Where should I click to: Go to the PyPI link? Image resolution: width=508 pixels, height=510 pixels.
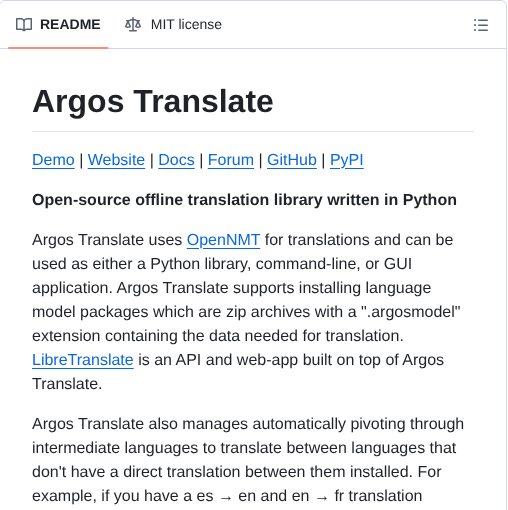tap(347, 160)
